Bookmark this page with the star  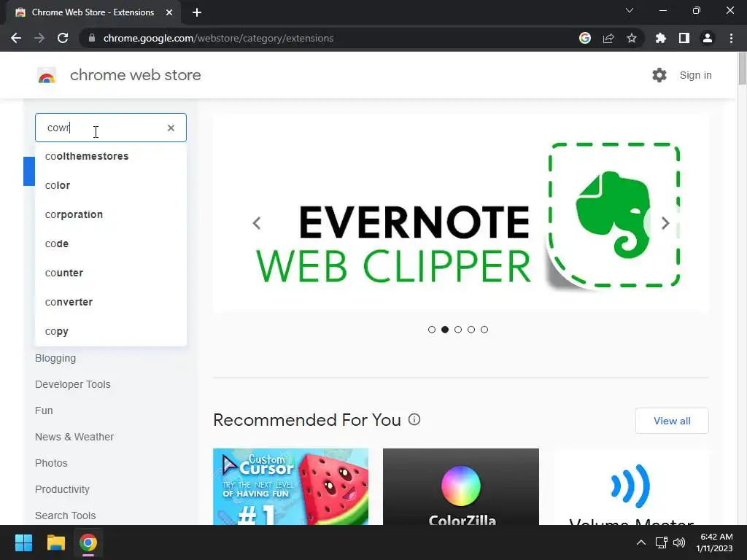632,38
